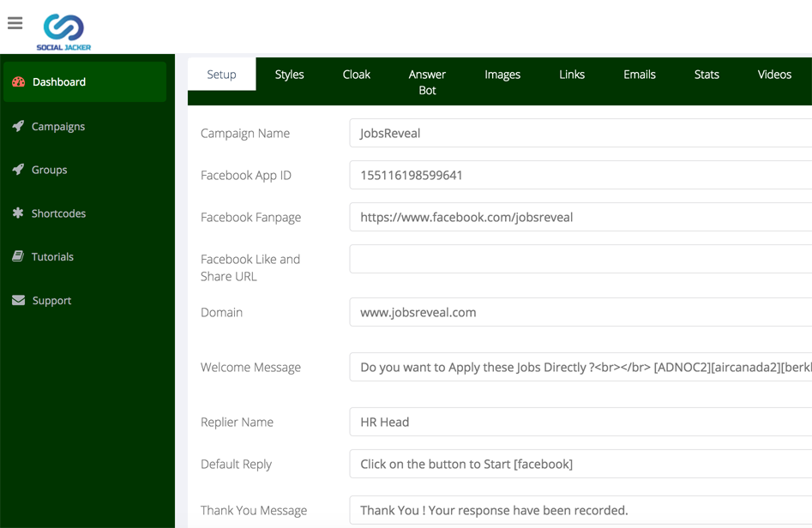This screenshot has width=812, height=528.
Task: Click the Facebook App ID field
Action: click(580, 175)
